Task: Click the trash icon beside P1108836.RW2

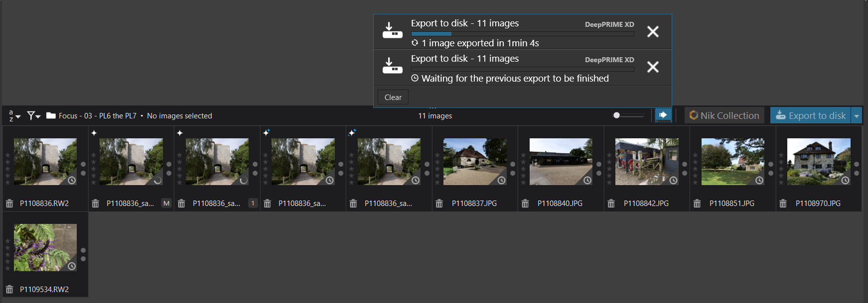Action: pyautogui.click(x=9, y=203)
